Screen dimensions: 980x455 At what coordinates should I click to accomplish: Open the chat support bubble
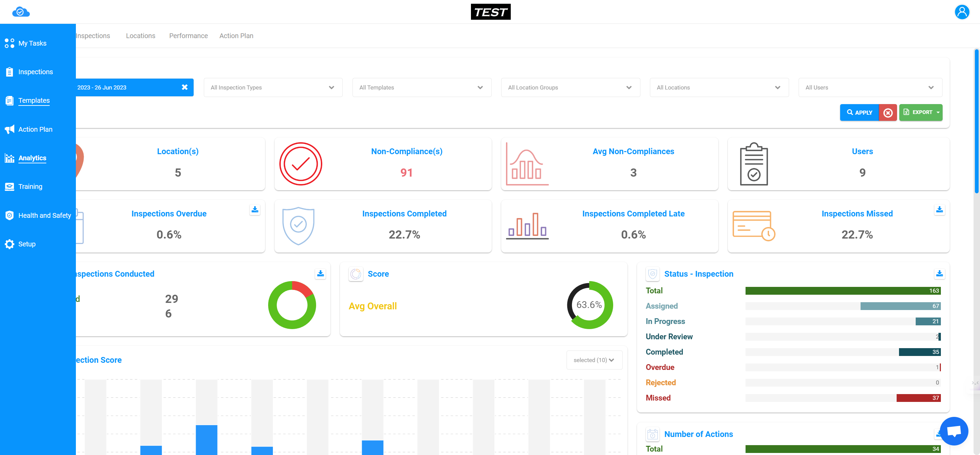click(x=954, y=431)
